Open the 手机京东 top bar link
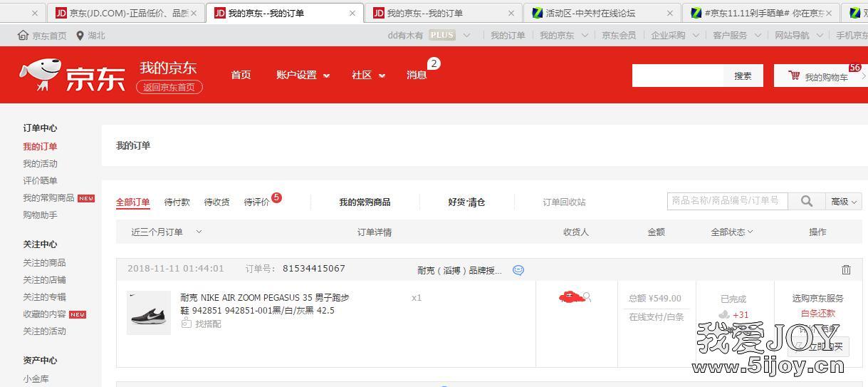Viewport: 868px width, 387px height. tap(852, 35)
